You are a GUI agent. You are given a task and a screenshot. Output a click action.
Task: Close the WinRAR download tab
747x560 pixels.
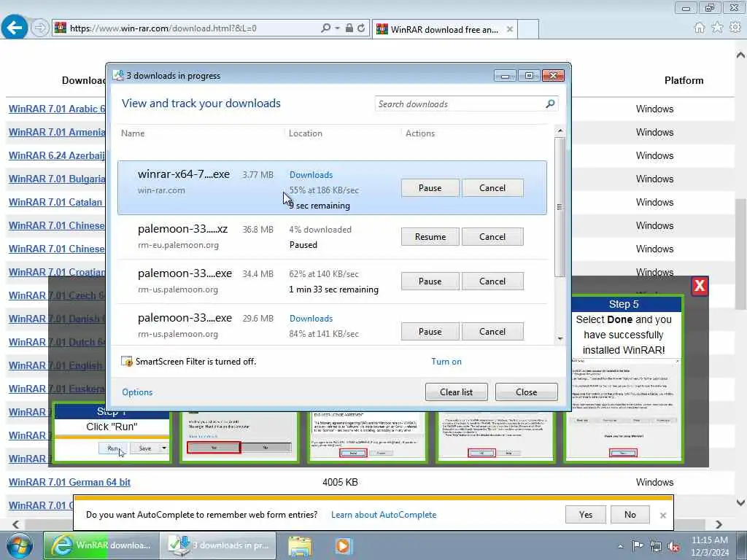tap(510, 29)
